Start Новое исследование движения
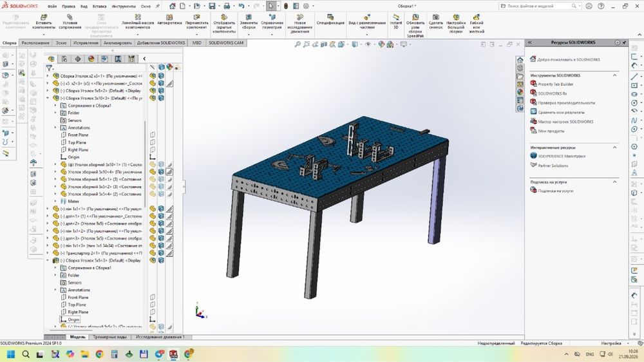 pos(300,24)
